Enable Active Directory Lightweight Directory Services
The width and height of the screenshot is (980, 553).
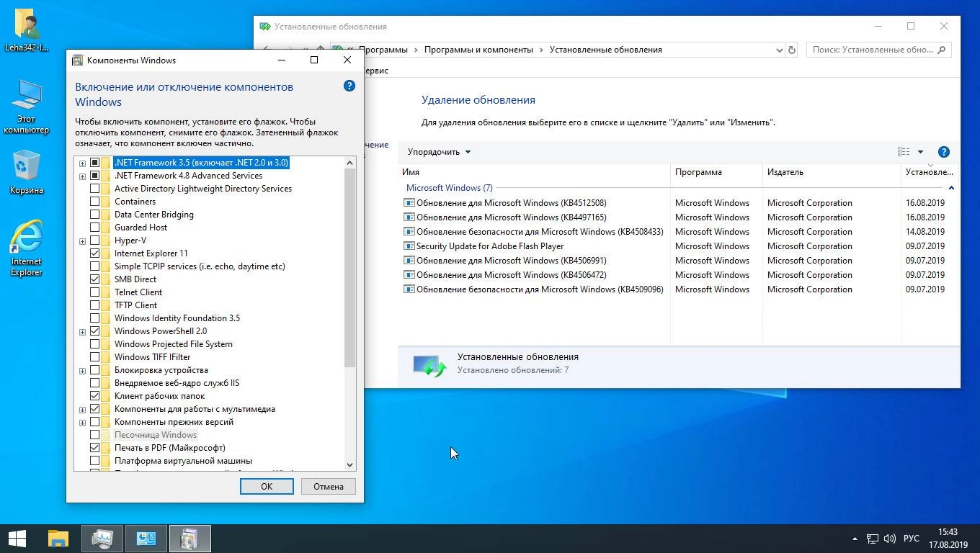[x=95, y=189]
